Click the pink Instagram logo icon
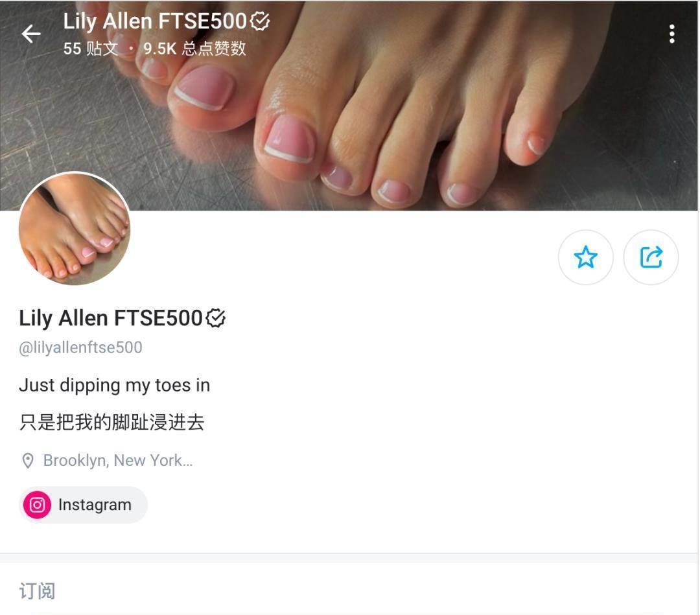This screenshot has height=615, width=700. pos(37,505)
